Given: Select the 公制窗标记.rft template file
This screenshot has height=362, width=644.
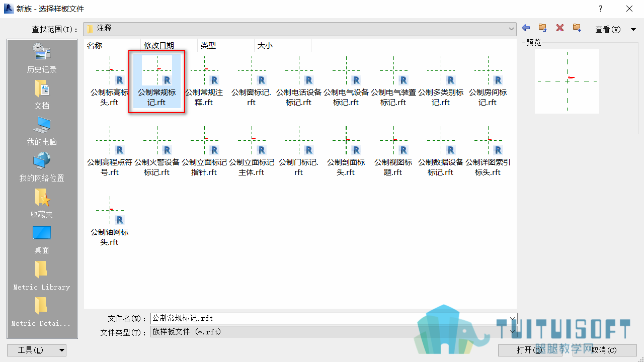Looking at the screenshot, I should pos(251,81).
